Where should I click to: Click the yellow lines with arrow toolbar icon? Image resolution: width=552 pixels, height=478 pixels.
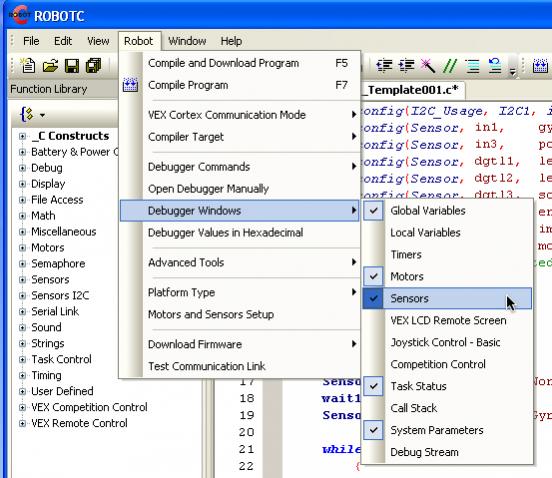coord(495,65)
